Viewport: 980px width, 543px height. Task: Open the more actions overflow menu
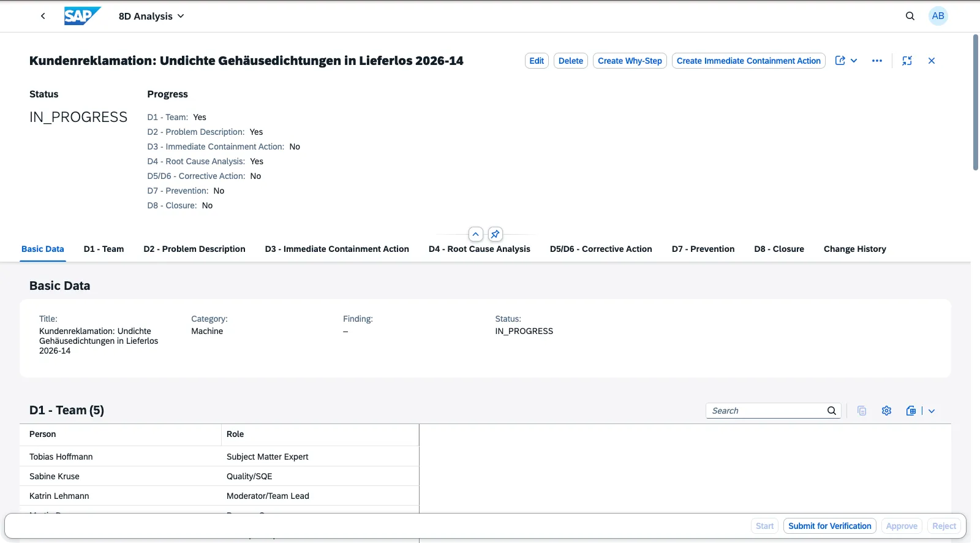tap(877, 61)
